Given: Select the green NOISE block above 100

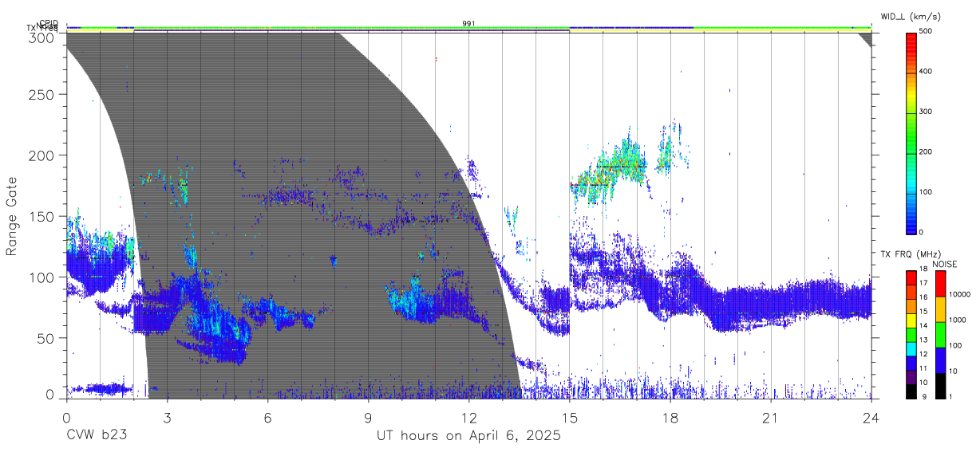Looking at the screenshot, I should pyautogui.click(x=939, y=333).
